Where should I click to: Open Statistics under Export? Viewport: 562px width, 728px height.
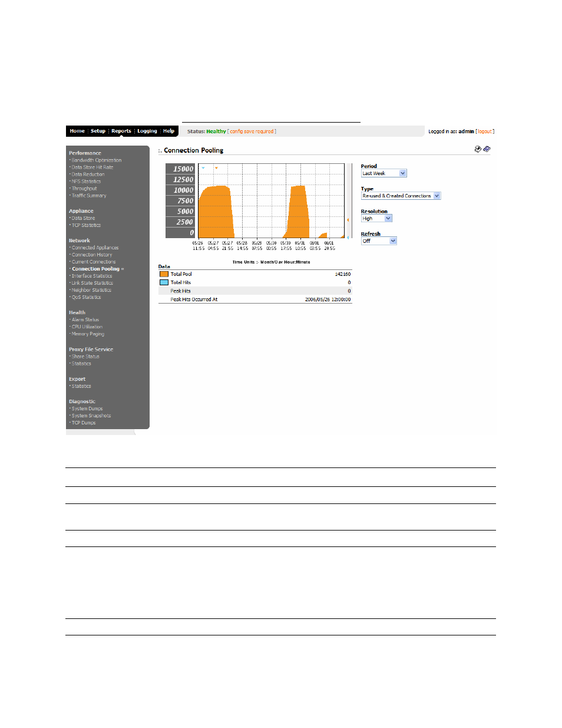pyautogui.click(x=81, y=386)
